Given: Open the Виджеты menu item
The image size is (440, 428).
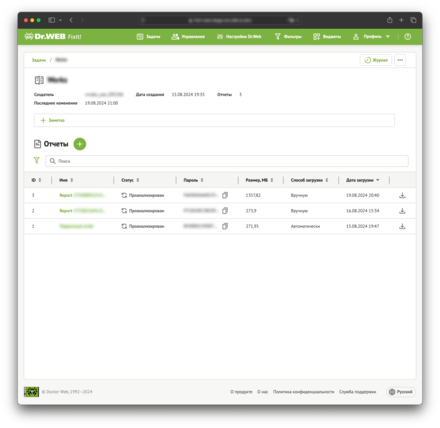Looking at the screenshot, I should [327, 37].
